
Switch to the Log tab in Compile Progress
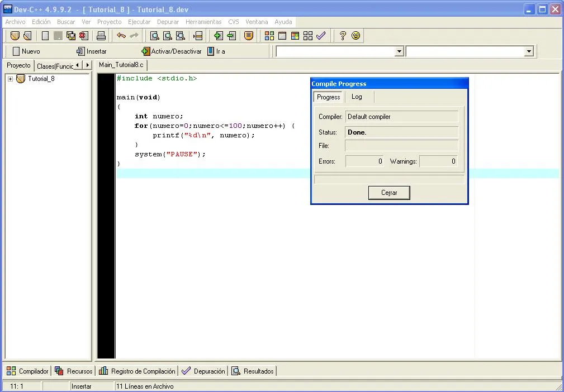tap(357, 97)
